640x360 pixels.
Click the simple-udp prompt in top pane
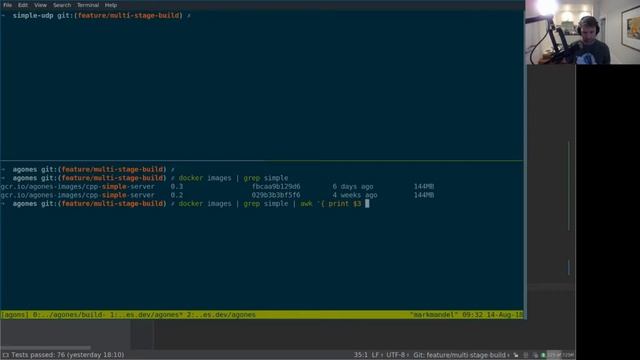coord(33,16)
